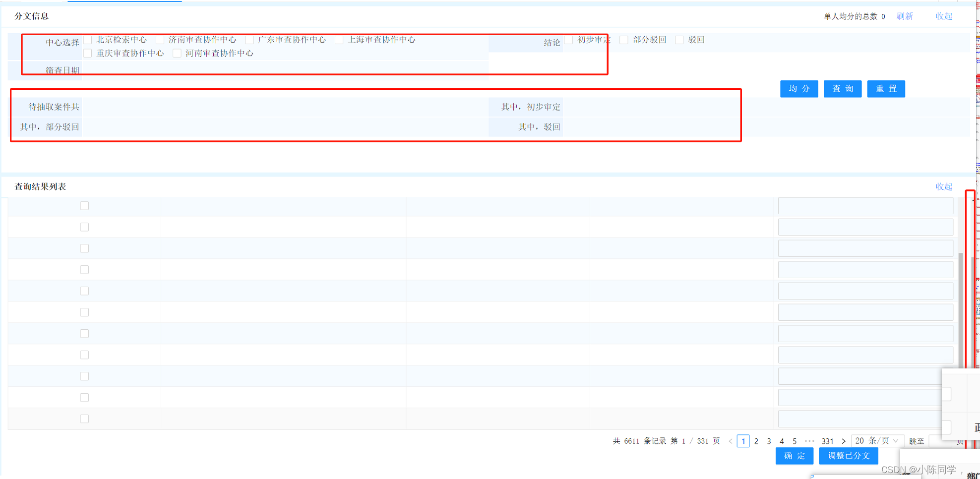This screenshot has height=479, width=980.
Task: Click the next page arrow after 331
Action: pos(844,441)
